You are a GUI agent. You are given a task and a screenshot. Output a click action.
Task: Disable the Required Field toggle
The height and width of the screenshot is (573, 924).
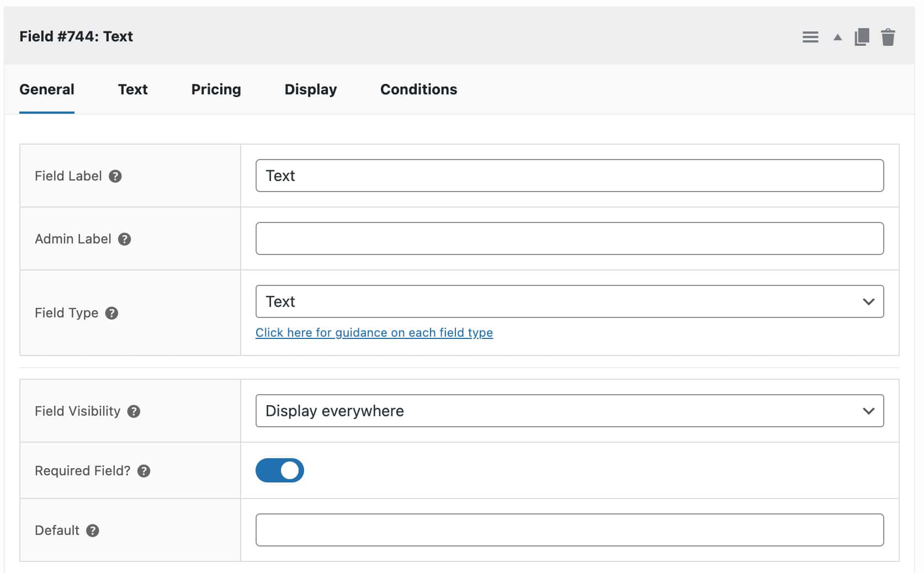click(x=280, y=470)
